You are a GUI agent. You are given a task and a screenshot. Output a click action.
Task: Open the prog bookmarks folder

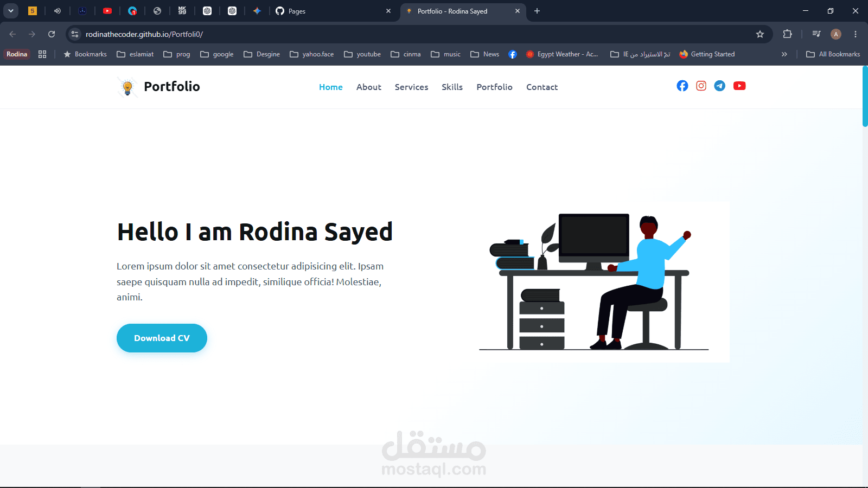click(x=177, y=54)
